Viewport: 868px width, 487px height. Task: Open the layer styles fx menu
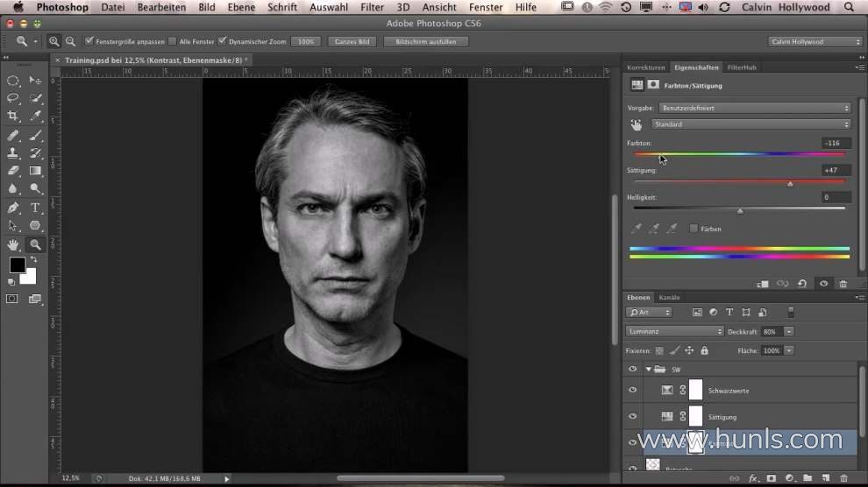(753, 478)
